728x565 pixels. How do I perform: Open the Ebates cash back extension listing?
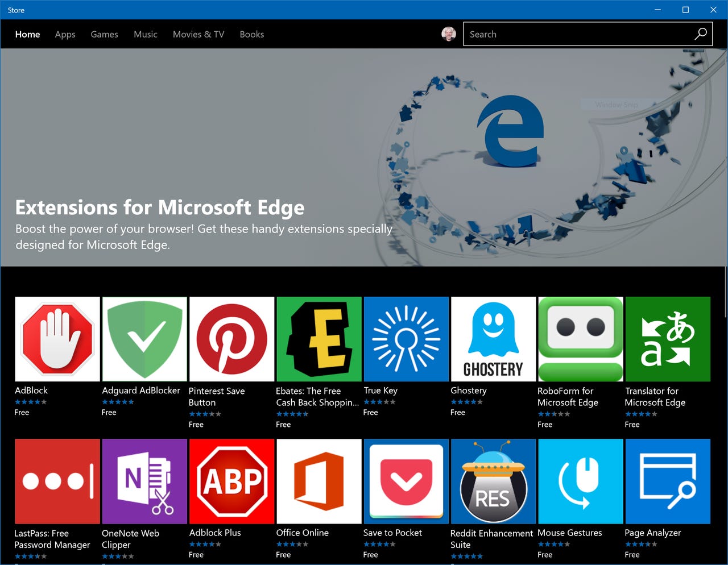[318, 338]
